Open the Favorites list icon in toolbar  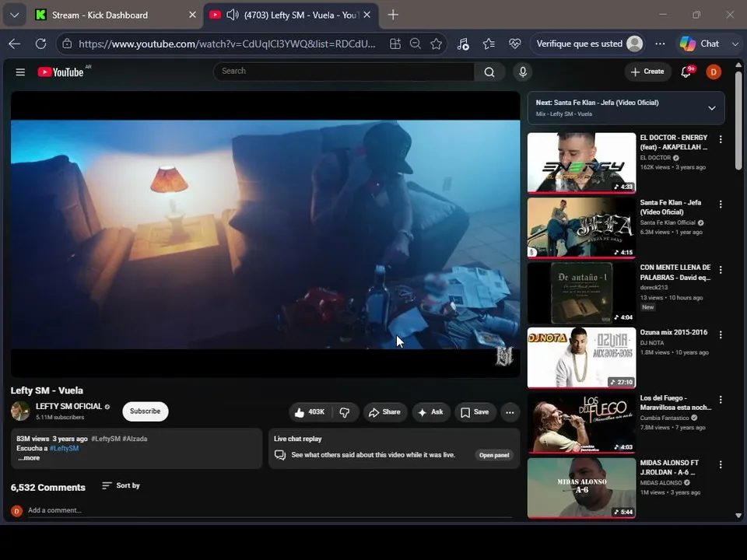point(489,44)
